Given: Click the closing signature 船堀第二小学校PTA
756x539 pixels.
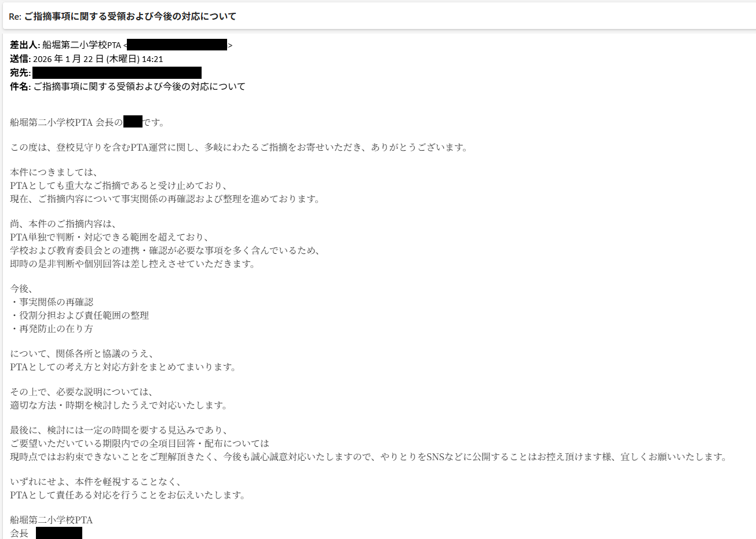Looking at the screenshot, I should click(52, 520).
